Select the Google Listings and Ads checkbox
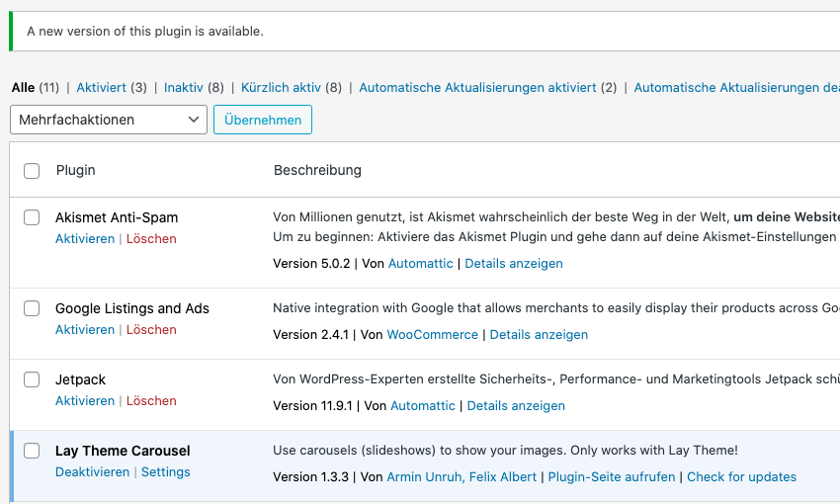The height and width of the screenshot is (504, 840). pos(32,308)
